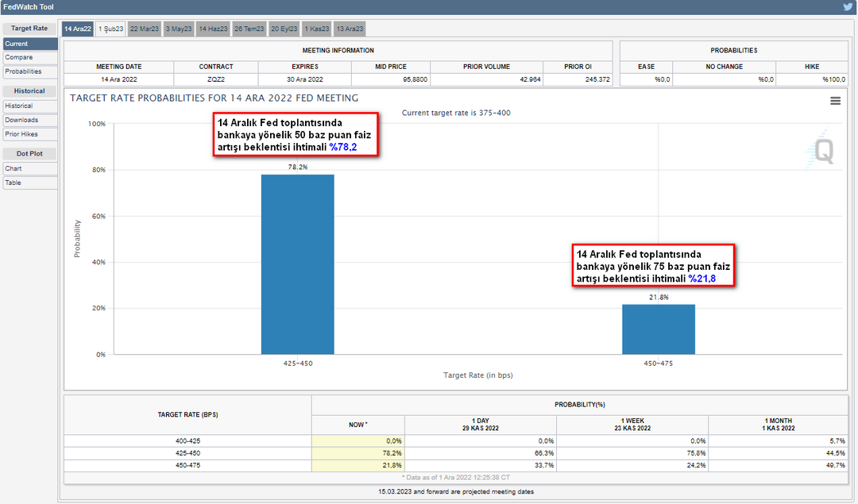Click the NOW column value '21,8%'
This screenshot has width=858, height=504.
coord(392,465)
